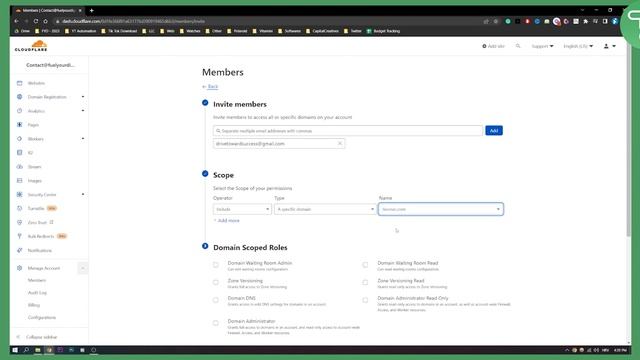Click the Add button for emails
Viewport: 640px width, 360px height.
tap(494, 131)
